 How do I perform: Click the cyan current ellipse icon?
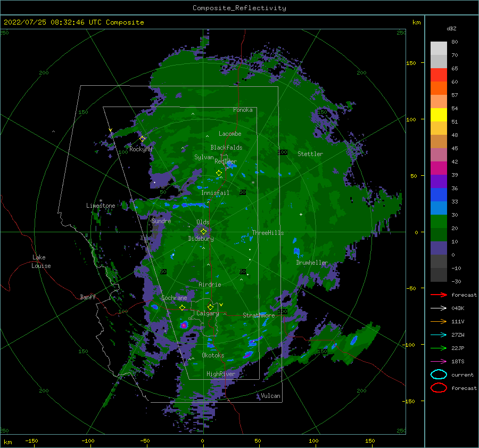(439, 374)
